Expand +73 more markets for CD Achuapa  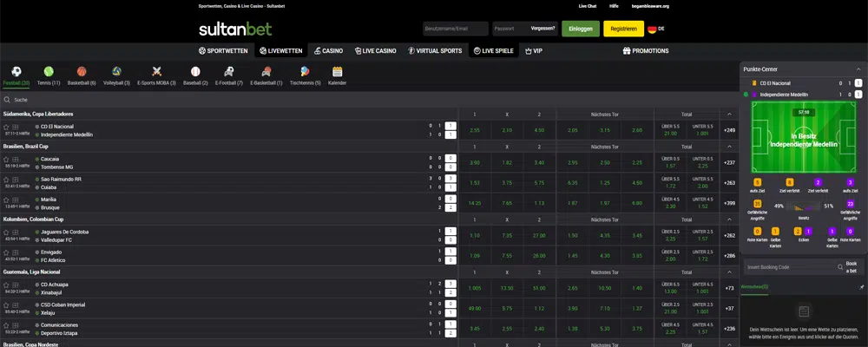point(729,288)
